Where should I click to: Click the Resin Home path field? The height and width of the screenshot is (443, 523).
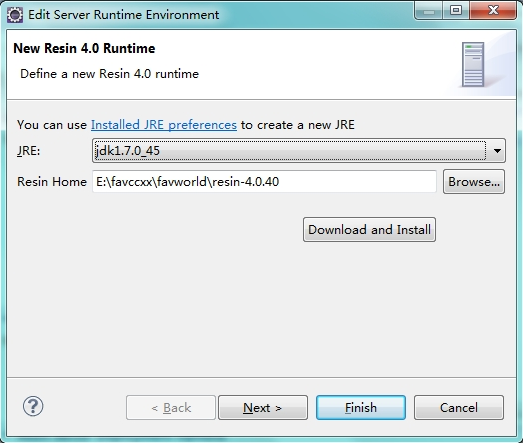pos(264,181)
